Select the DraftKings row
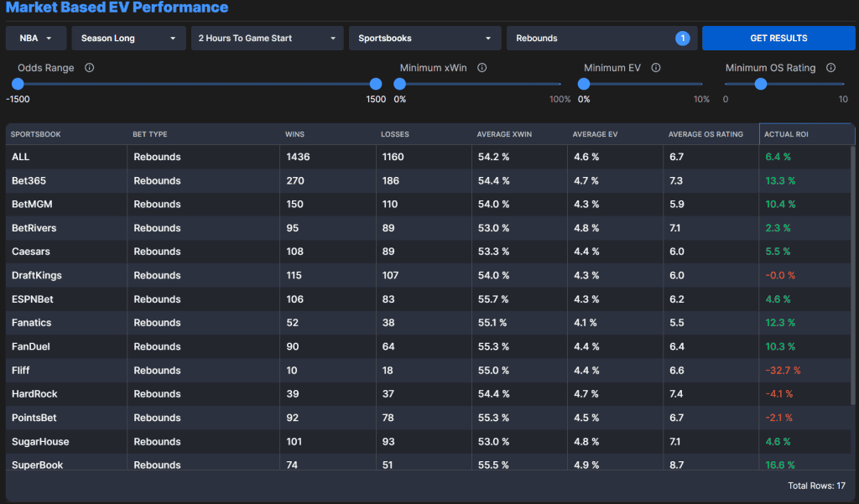This screenshot has height=504, width=859. pyautogui.click(x=428, y=276)
